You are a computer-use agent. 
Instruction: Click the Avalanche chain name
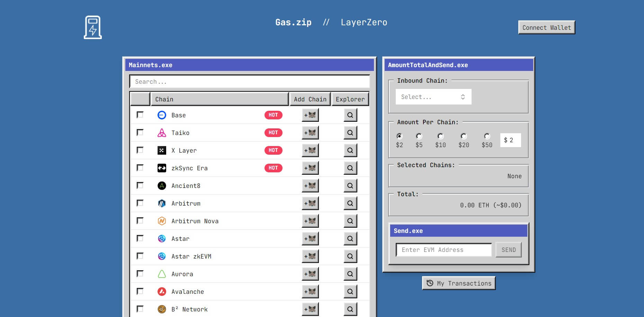[188, 291]
